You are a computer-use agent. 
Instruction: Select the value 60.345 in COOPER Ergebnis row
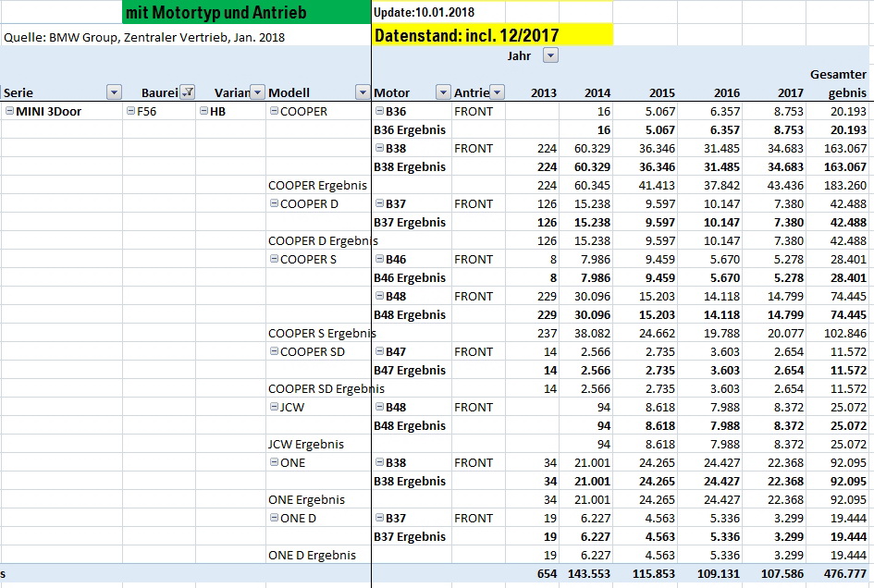tap(592, 185)
